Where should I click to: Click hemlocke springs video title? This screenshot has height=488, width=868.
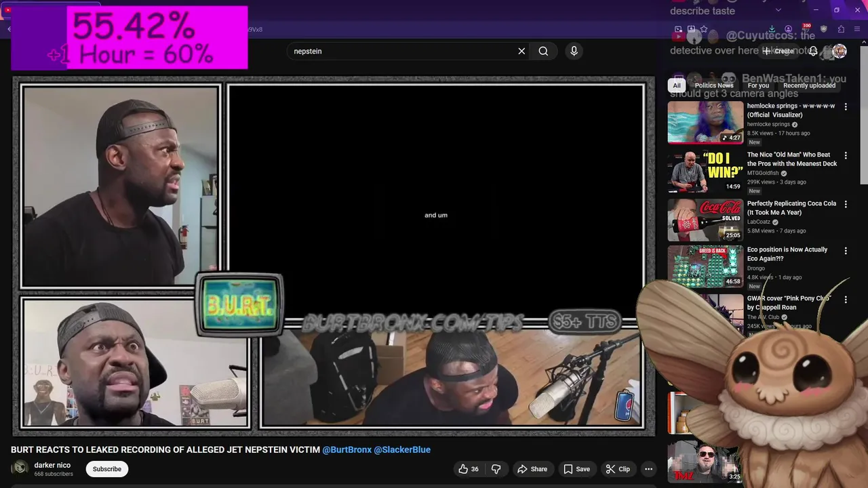[x=791, y=110]
